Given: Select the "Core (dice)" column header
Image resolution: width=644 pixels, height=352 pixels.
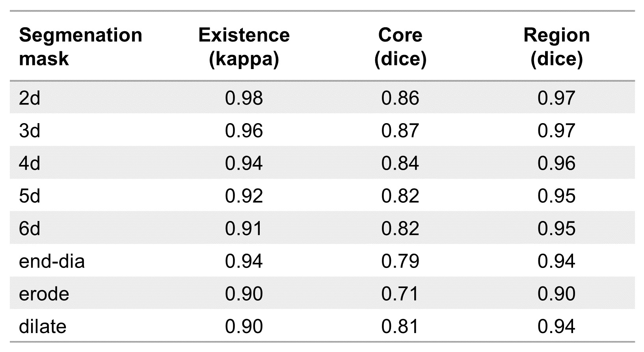Looking at the screenshot, I should (x=400, y=47).
